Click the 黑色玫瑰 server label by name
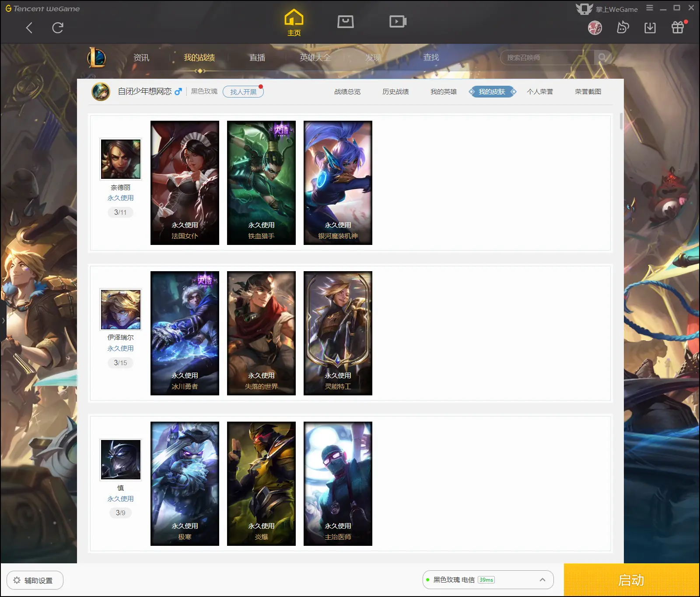Screen dimensions: 700x597 [204, 91]
